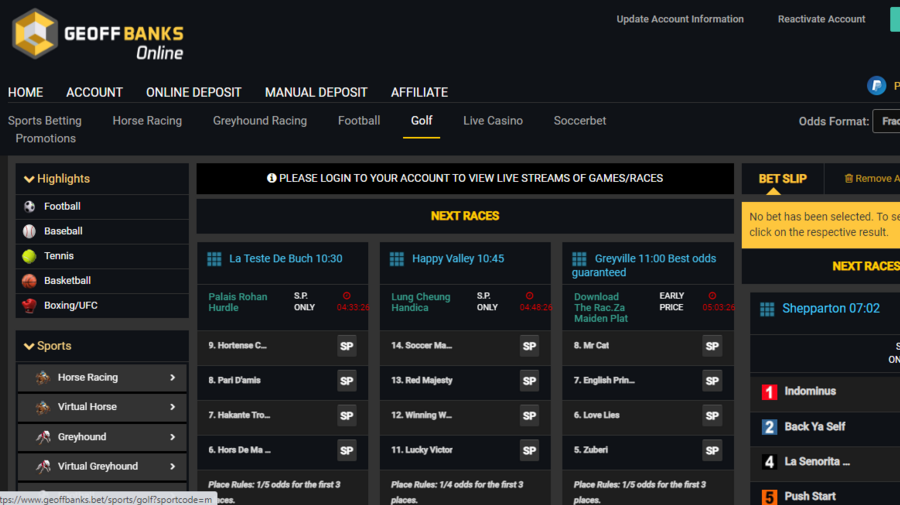Click the trash icon next to Remove All

(x=848, y=178)
